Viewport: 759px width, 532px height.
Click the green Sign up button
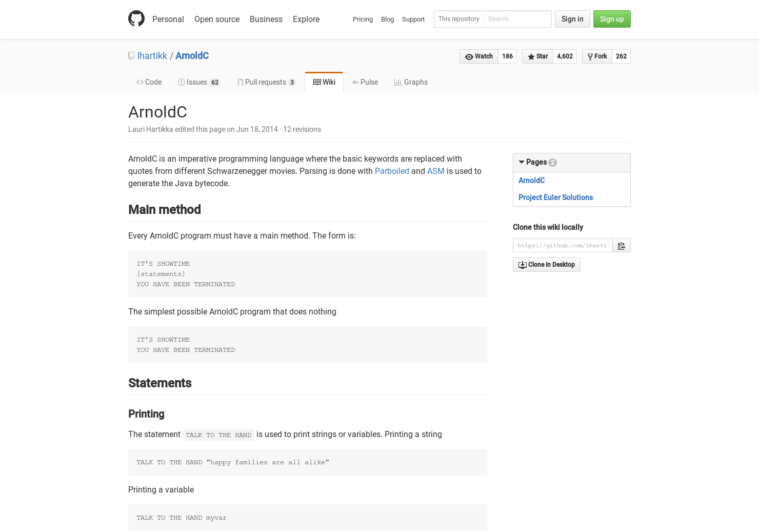click(x=612, y=19)
